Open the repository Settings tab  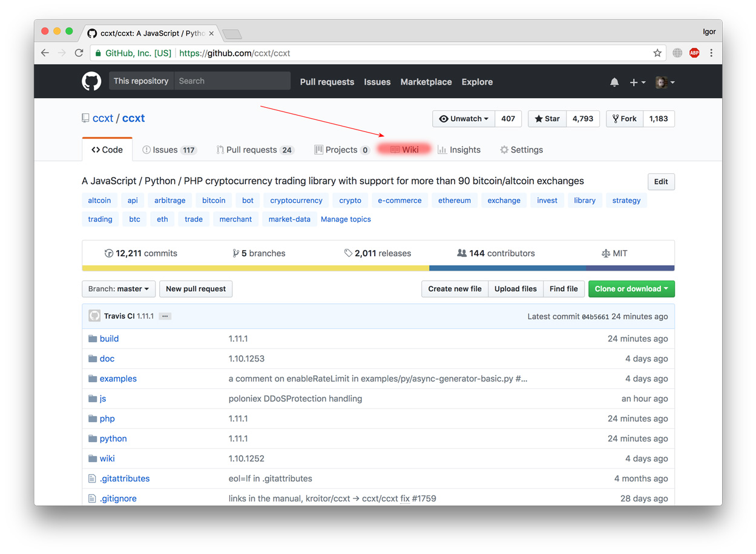click(x=521, y=150)
